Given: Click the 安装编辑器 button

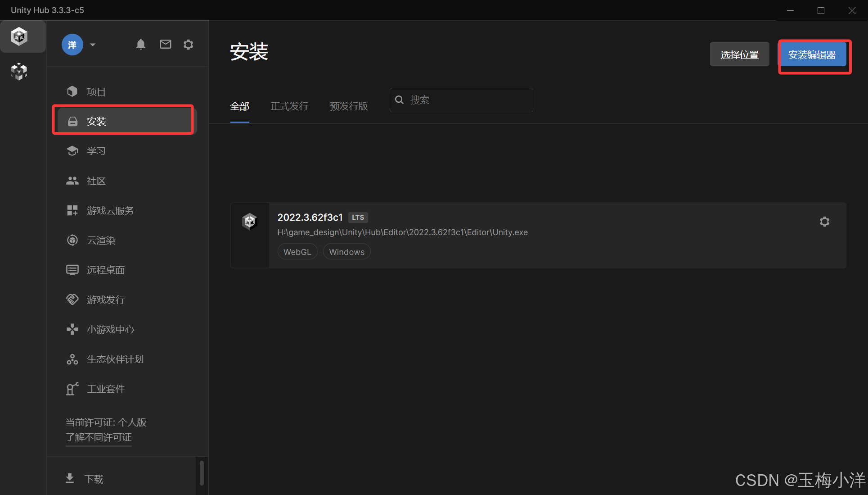Looking at the screenshot, I should pos(812,54).
